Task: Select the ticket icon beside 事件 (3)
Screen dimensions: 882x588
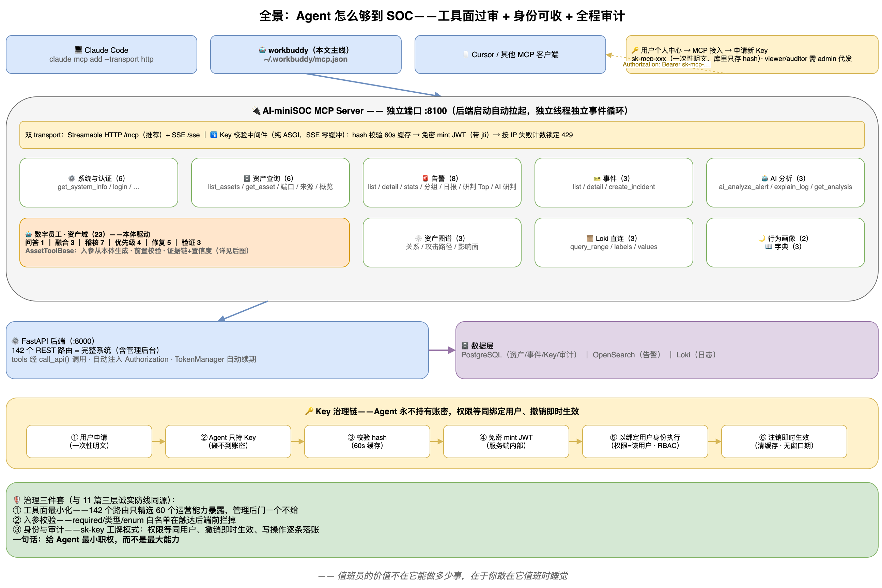Action: 597,179
